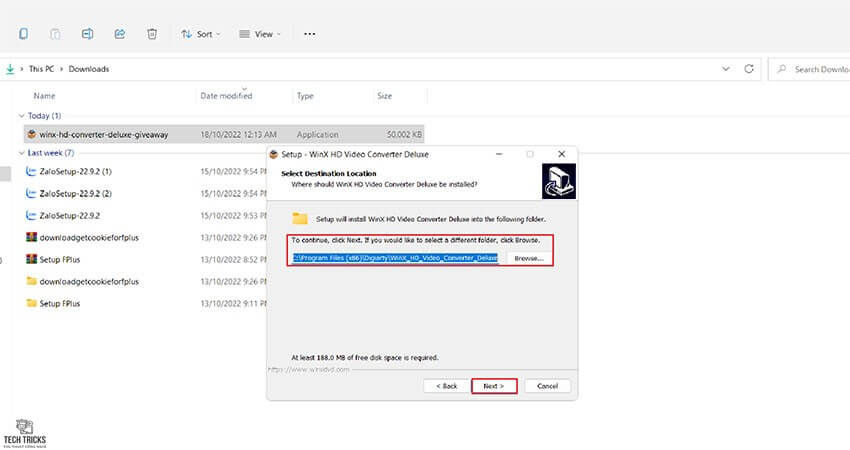Click the Delete trash icon in toolbar

(152, 34)
